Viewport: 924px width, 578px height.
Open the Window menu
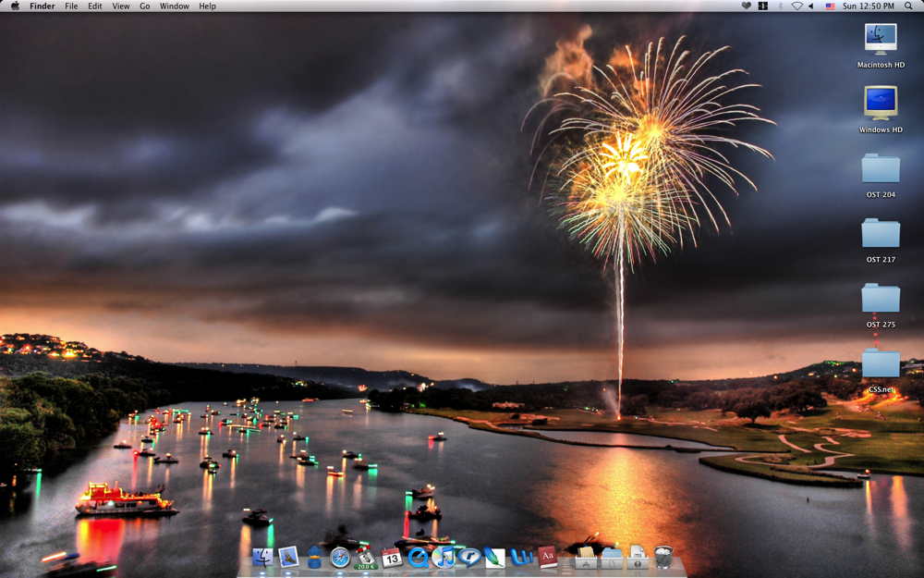(175, 6)
